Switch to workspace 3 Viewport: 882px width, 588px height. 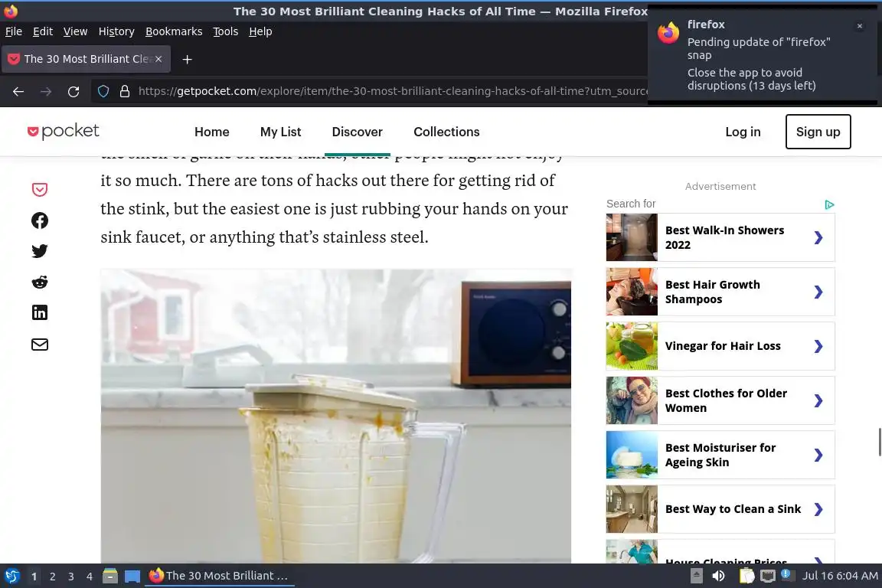pyautogui.click(x=71, y=577)
